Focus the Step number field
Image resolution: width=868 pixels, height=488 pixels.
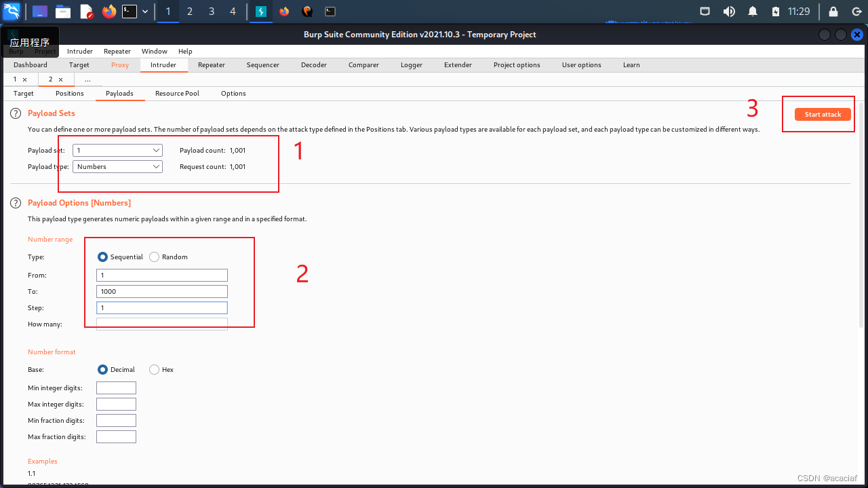[x=162, y=307]
